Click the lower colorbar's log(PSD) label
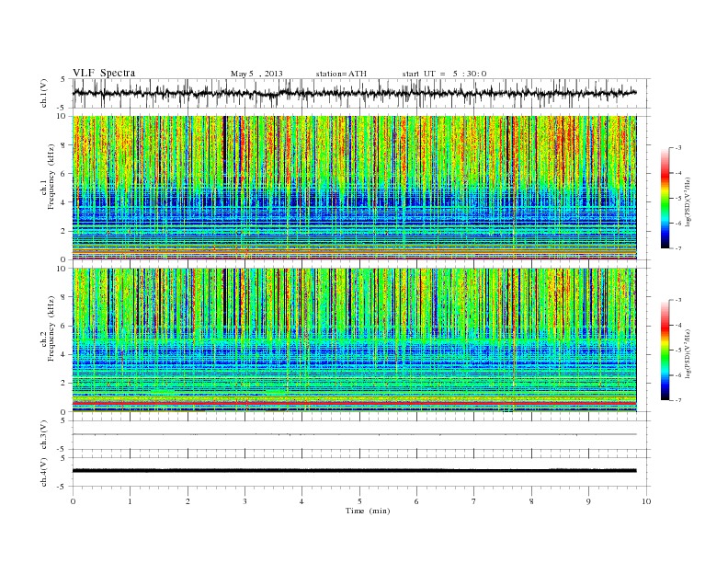The height and width of the screenshot is (563, 728). pyautogui.click(x=688, y=353)
